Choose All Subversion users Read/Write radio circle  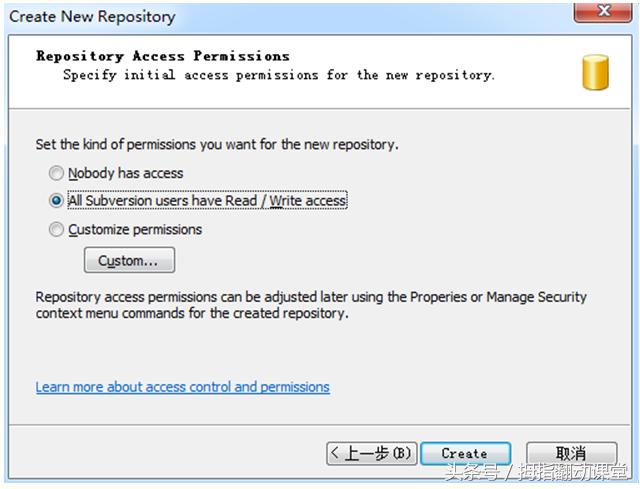pos(56,201)
